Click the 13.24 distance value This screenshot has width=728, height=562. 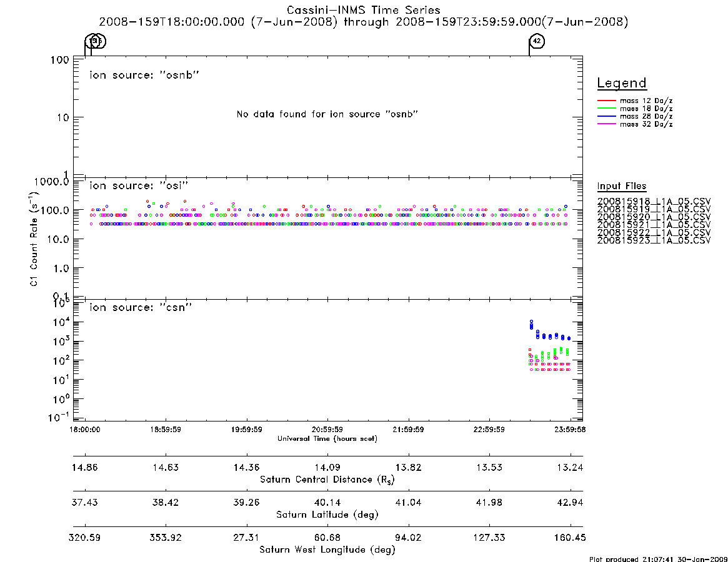(570, 467)
